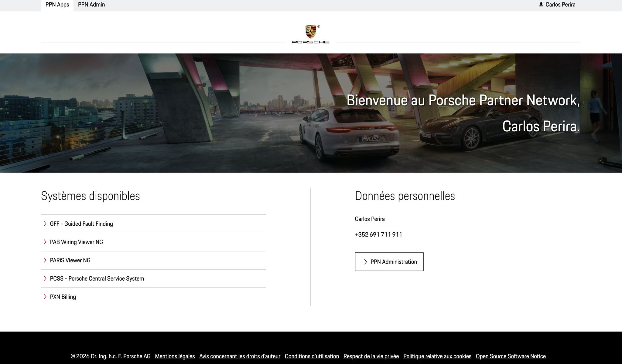This screenshot has height=364, width=622.
Task: Click the red chevron beside PAB Wiring Viewer NG
Action: point(45,242)
